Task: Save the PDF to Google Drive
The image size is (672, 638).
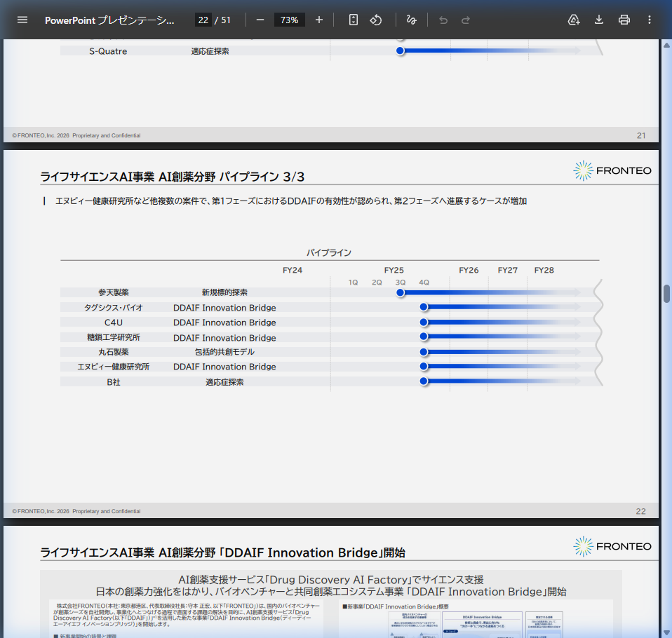Action: (574, 20)
